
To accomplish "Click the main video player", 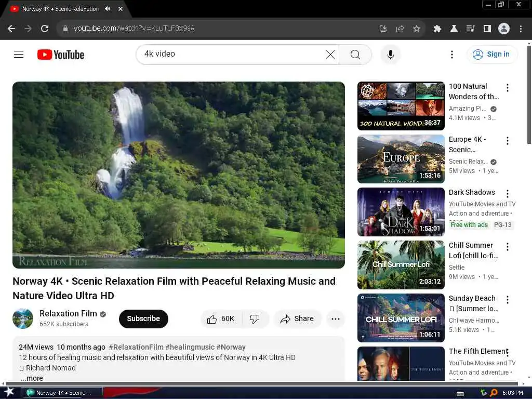I will [179, 175].
